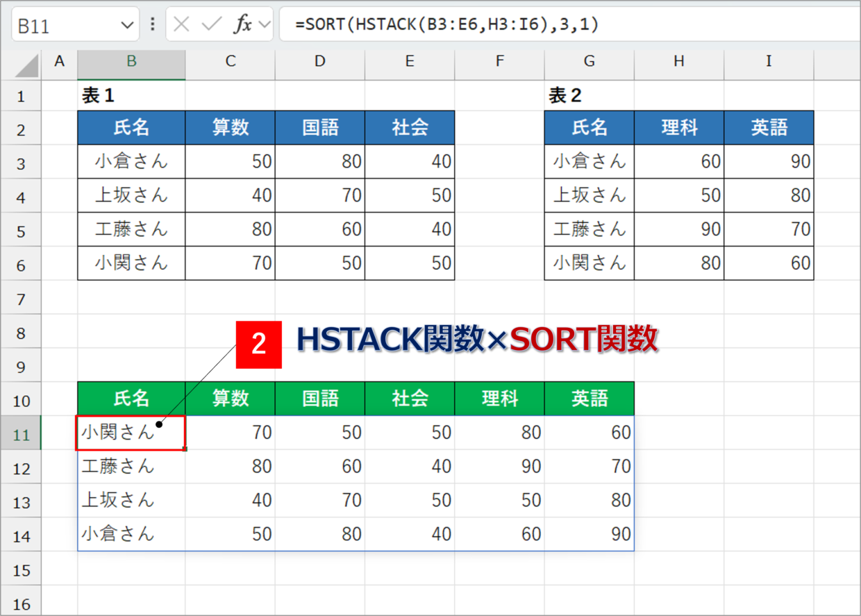Viewport: 861px width, 616px height.
Task: Select row 7 header
Action: (x=21, y=299)
